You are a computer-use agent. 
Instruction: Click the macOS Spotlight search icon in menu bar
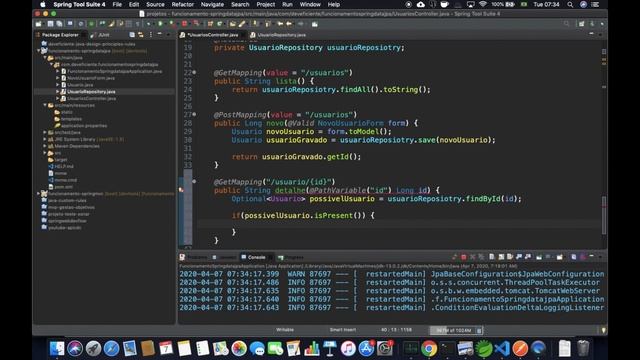570,4
